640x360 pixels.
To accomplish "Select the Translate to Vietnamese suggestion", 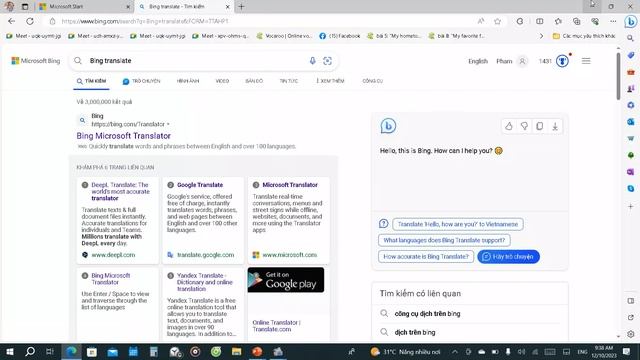I will click(x=458, y=224).
